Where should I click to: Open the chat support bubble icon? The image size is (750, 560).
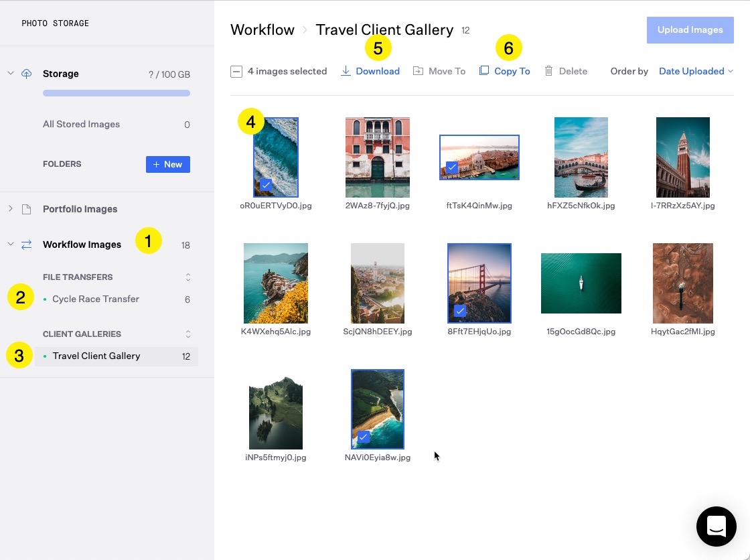(716, 527)
